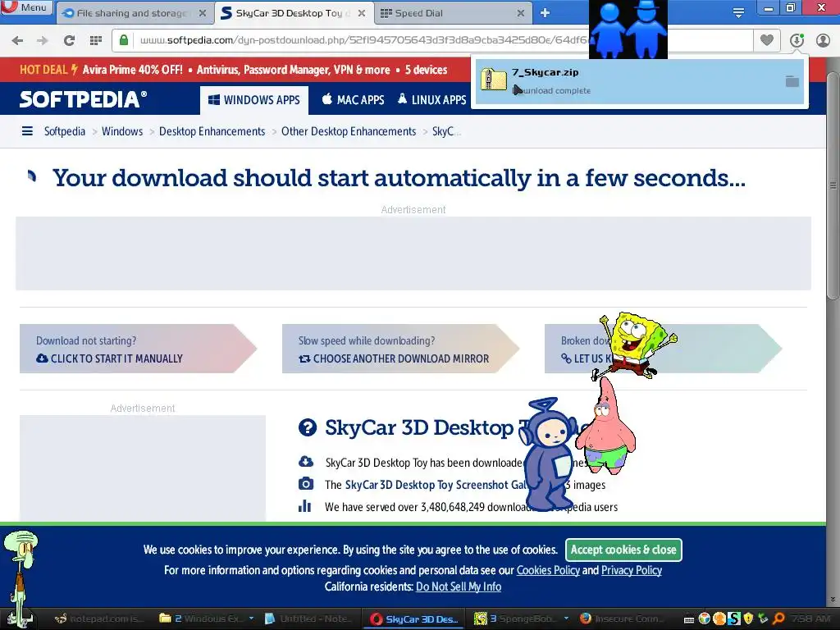Screen dimensions: 840x630
Task: Open Untitled - Notepad taskbar item
Action: point(308,619)
